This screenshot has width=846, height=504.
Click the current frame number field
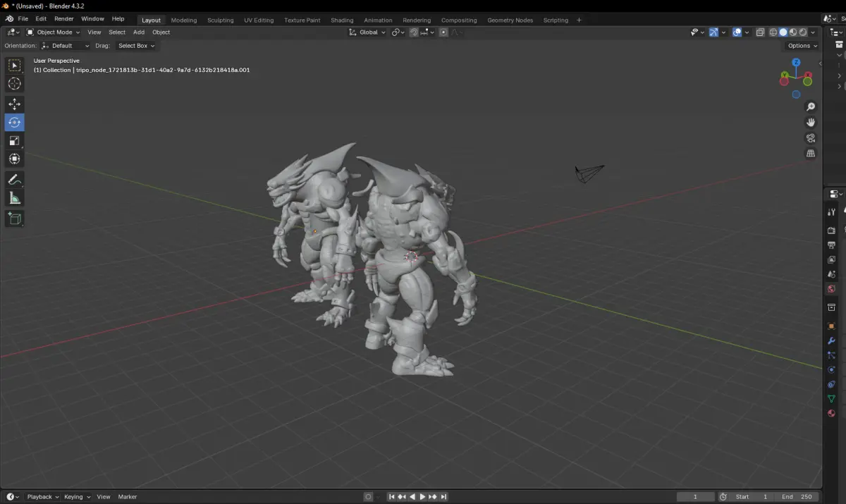[x=695, y=497]
